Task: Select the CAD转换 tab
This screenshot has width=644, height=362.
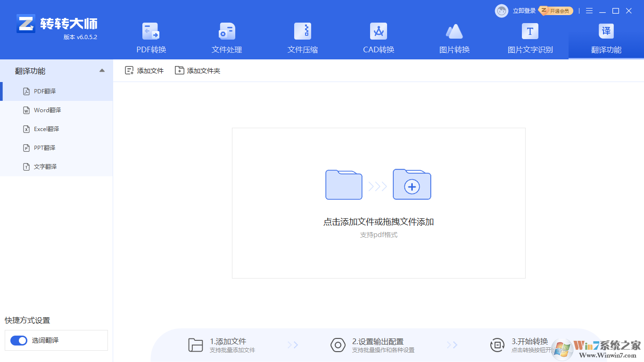Action: coord(379,38)
